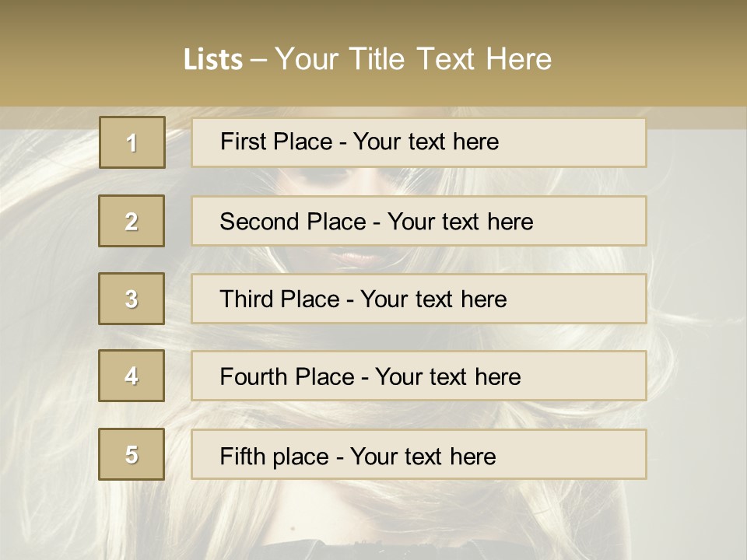Click 'Fifth place' words in row five

click(x=274, y=456)
